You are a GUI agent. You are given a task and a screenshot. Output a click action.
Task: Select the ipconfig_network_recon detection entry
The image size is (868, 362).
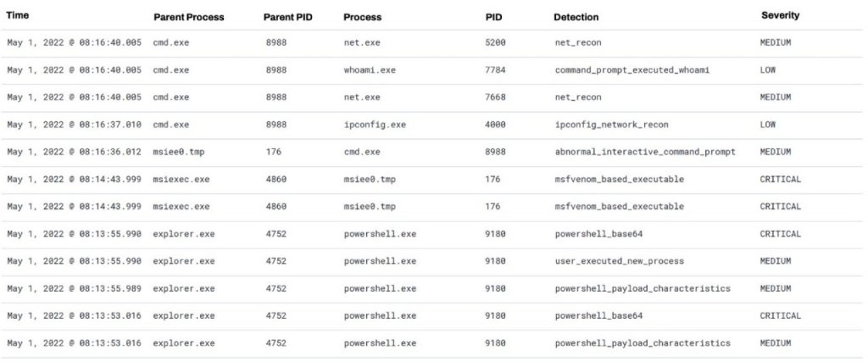coord(611,125)
